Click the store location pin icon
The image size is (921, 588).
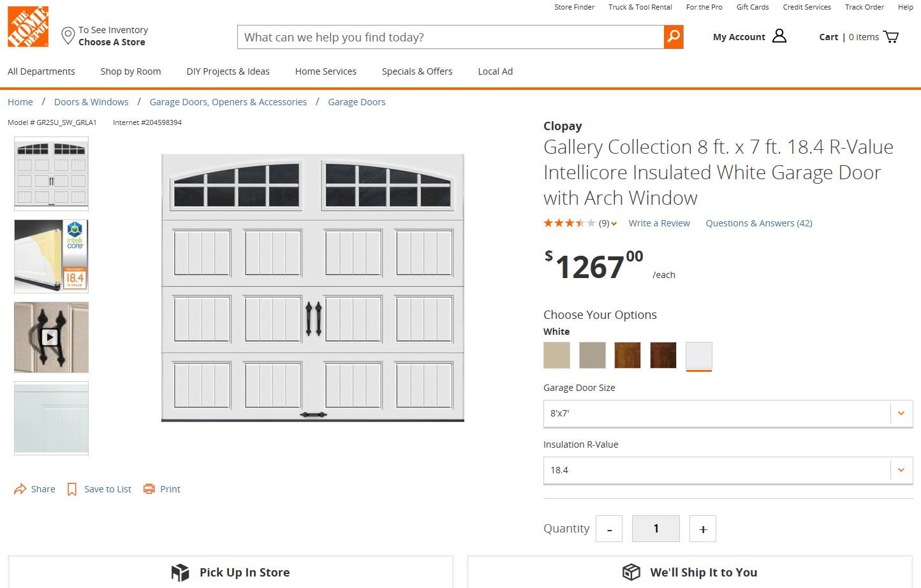coord(68,36)
